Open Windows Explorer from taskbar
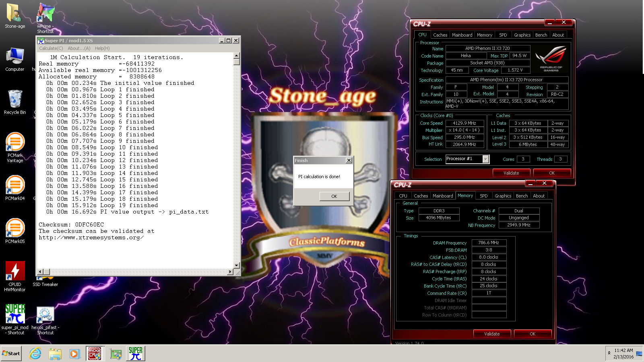The height and width of the screenshot is (362, 644). pyautogui.click(x=55, y=354)
